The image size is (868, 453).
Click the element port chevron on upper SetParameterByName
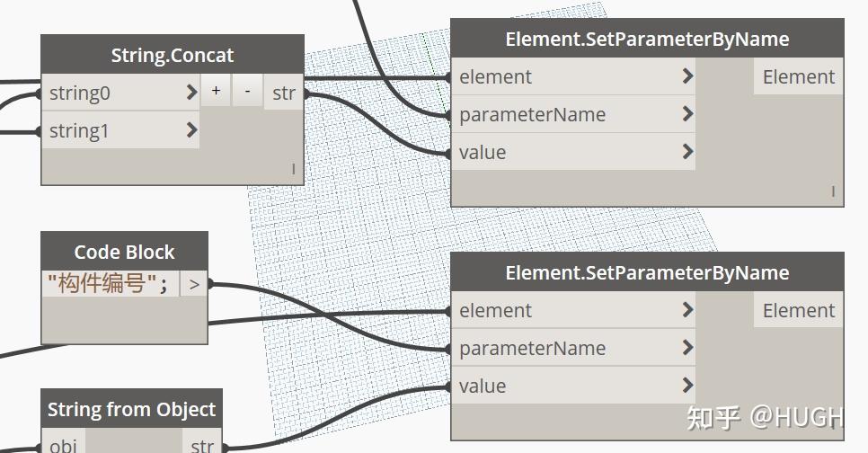pyautogui.click(x=687, y=76)
